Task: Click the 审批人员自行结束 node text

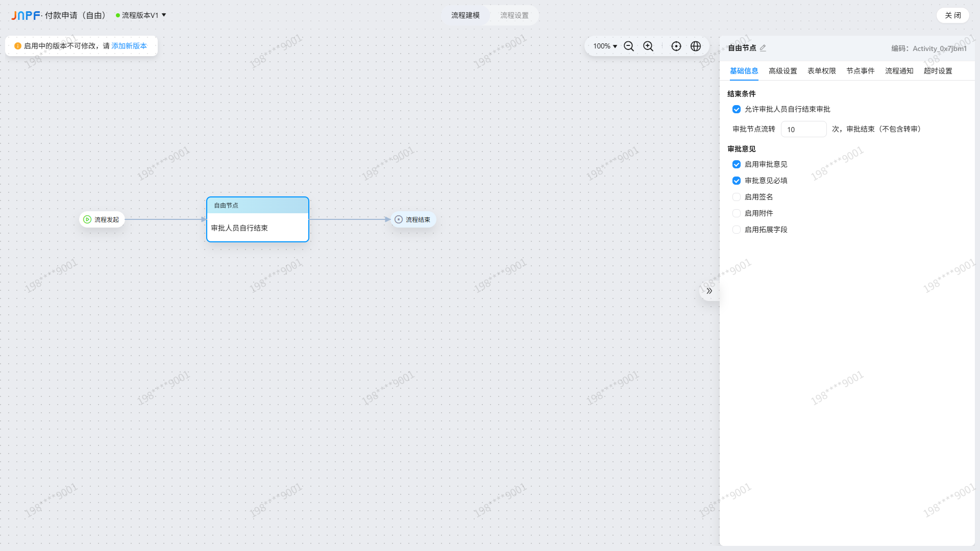Action: click(239, 228)
